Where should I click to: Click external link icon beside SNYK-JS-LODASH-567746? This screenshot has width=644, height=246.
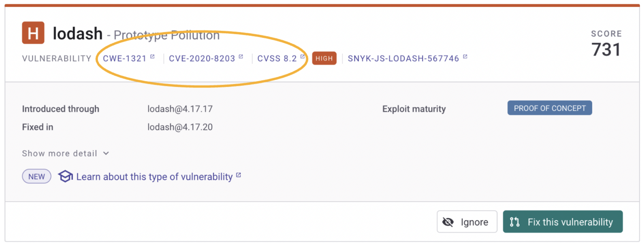tap(465, 57)
